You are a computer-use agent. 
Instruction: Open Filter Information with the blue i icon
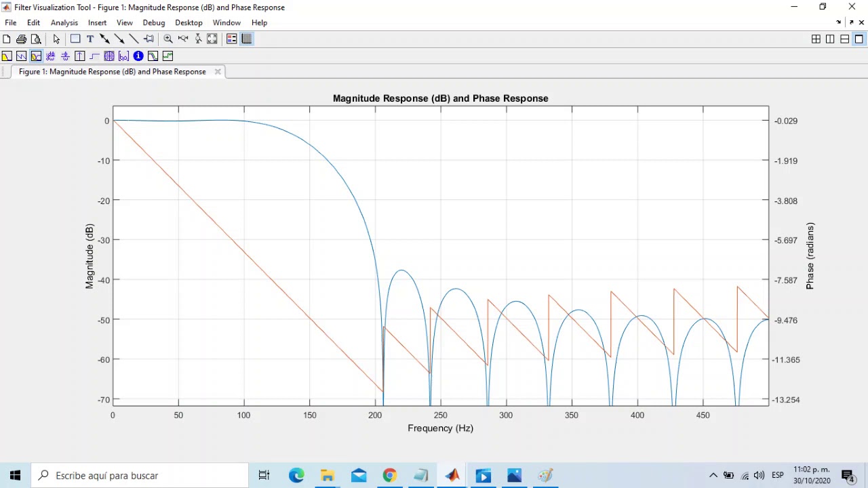click(138, 56)
